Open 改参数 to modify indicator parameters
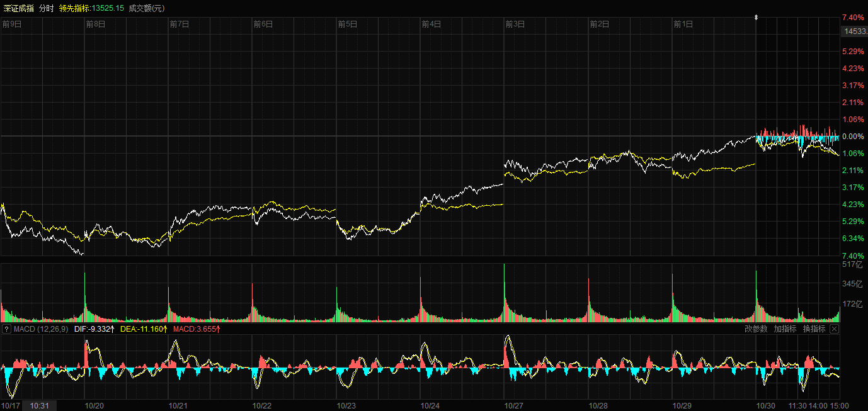868x411 pixels. pos(756,329)
